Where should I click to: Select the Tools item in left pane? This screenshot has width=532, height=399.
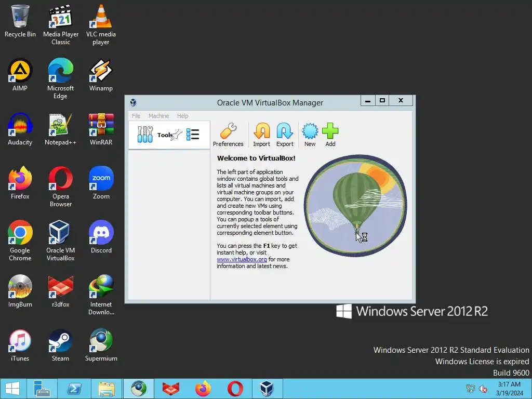(x=169, y=135)
